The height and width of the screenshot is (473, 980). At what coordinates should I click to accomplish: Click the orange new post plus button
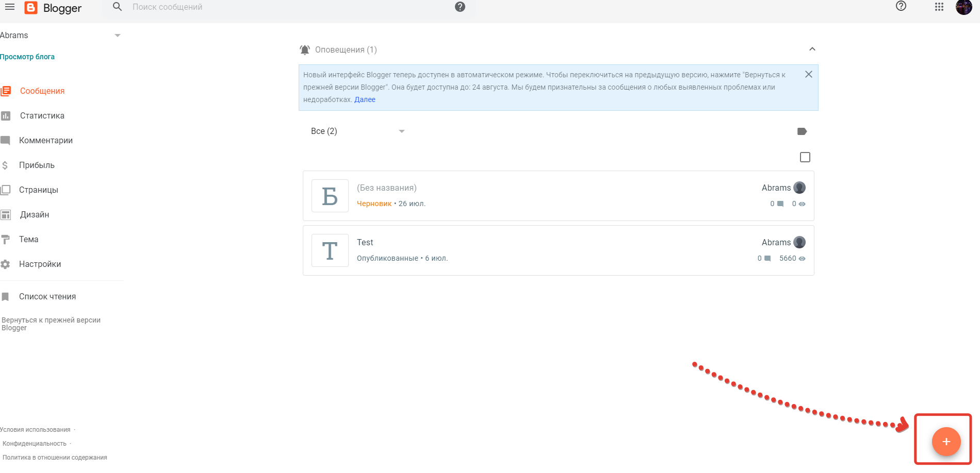(x=946, y=442)
